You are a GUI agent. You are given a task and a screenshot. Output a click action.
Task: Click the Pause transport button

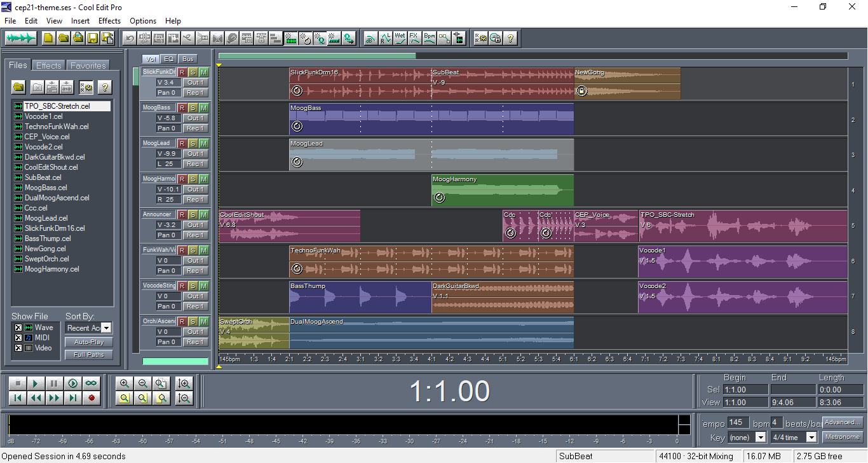(55, 384)
